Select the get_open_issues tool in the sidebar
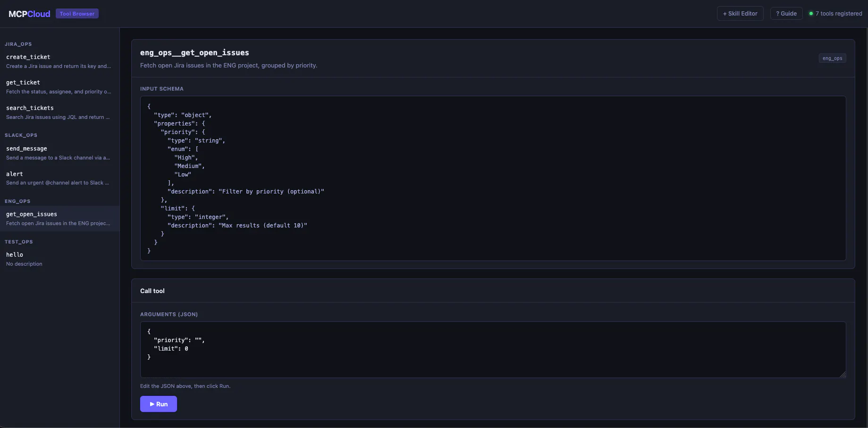 click(x=59, y=218)
